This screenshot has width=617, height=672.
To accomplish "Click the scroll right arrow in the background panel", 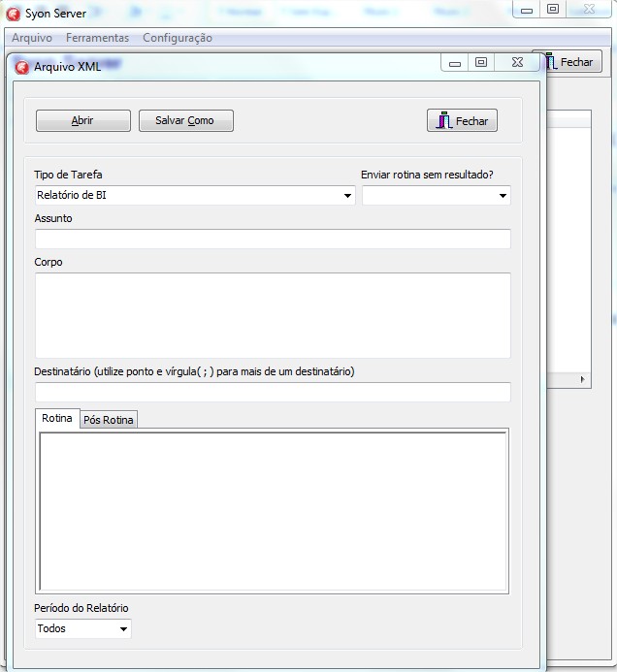I will tap(582, 379).
